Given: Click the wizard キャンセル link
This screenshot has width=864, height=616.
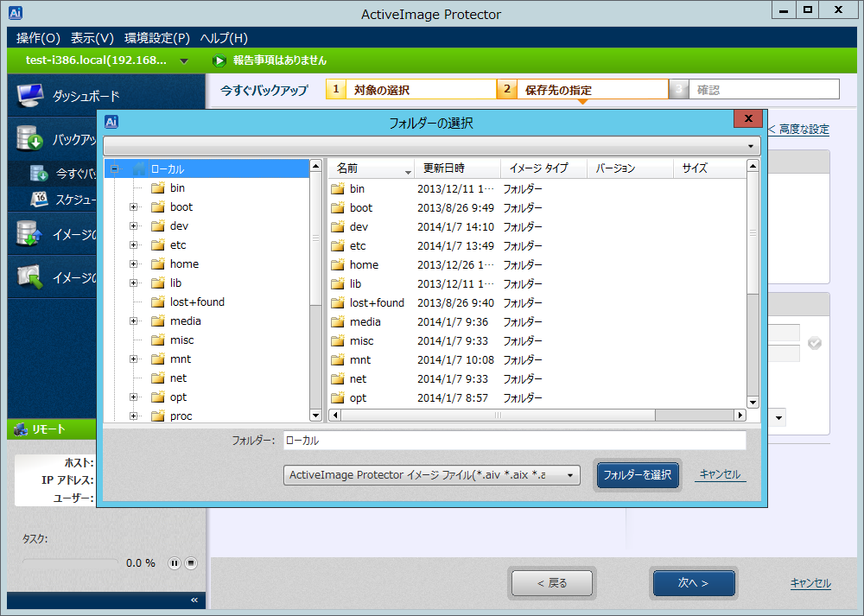Looking at the screenshot, I should (810, 583).
